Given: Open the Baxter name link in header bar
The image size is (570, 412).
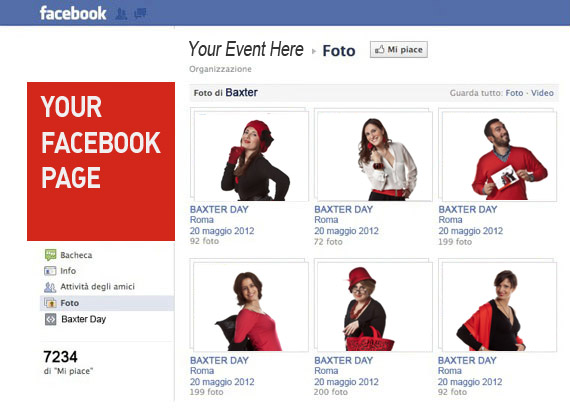Looking at the screenshot, I should pyautogui.click(x=241, y=93).
